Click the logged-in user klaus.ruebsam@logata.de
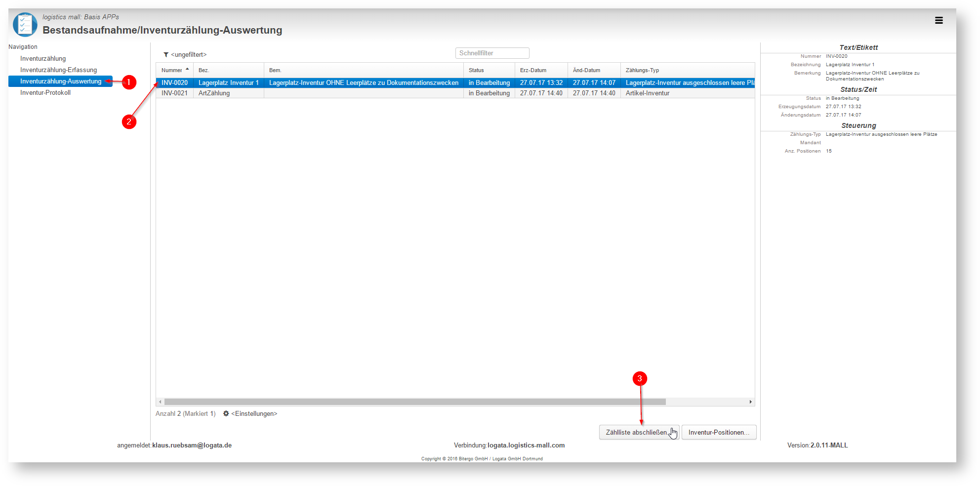Screen dimensions: 980x486 click(192, 445)
